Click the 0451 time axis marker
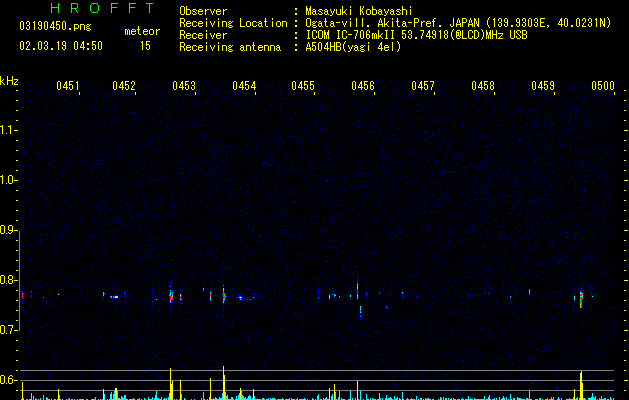The image size is (629, 400). coord(68,85)
